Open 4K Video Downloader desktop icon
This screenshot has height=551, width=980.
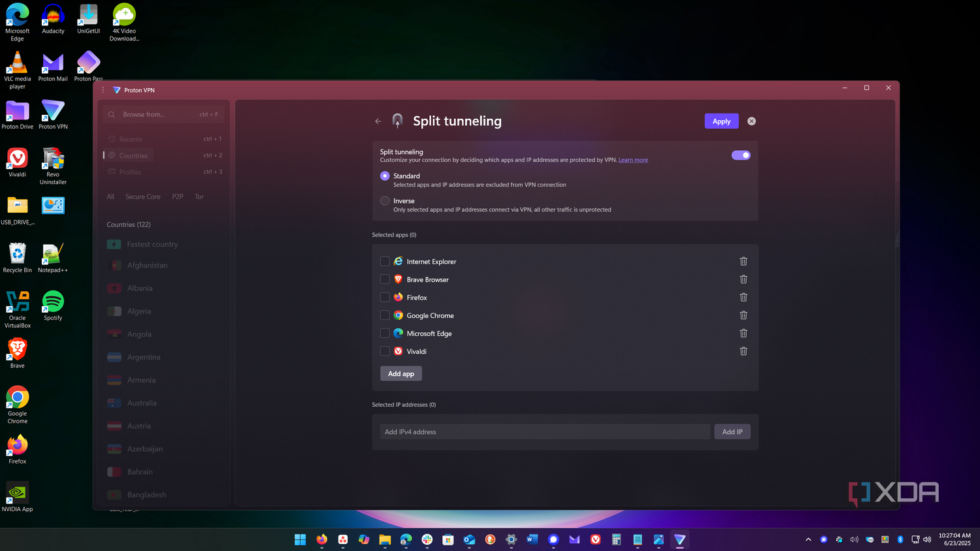(x=124, y=23)
